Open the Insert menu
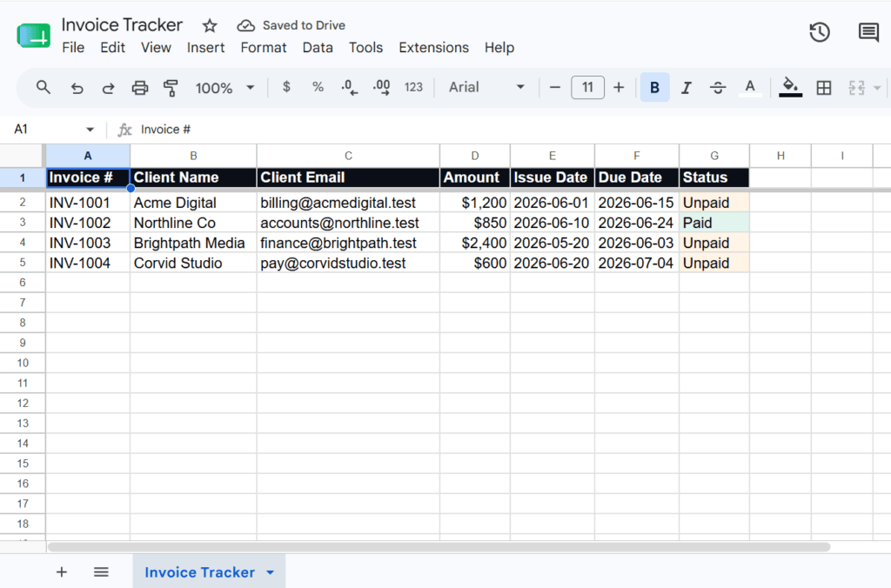Viewport: 891px width, 588px height. 205,48
